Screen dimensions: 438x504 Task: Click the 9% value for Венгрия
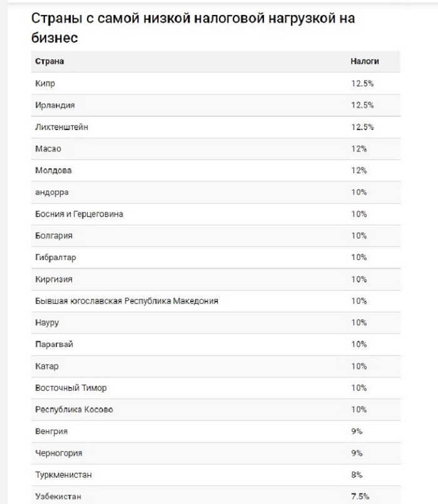(x=357, y=431)
